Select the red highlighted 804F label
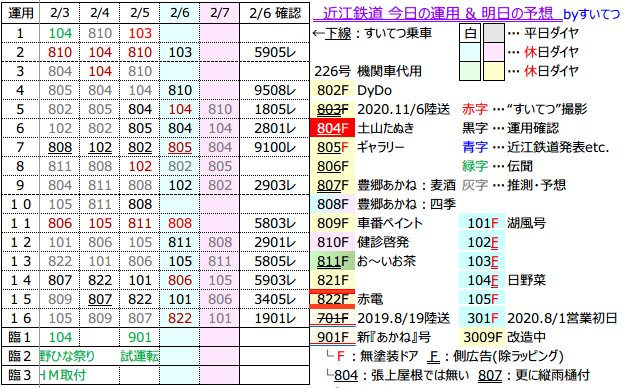 333,128
